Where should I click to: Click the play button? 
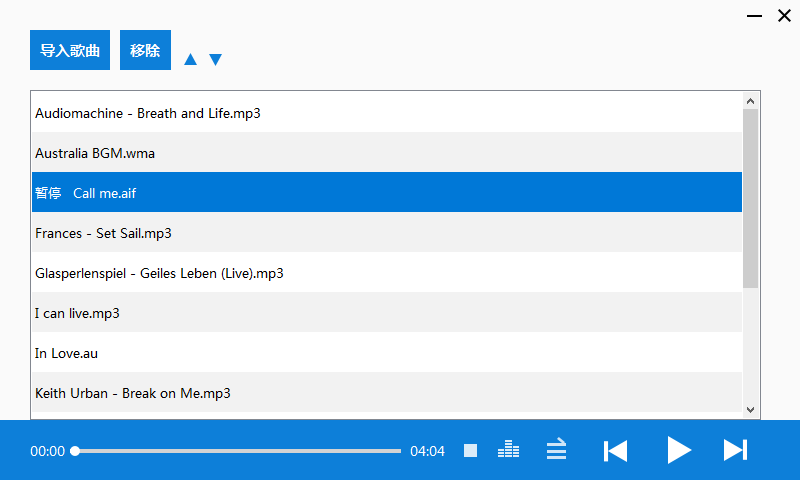pyautogui.click(x=679, y=450)
